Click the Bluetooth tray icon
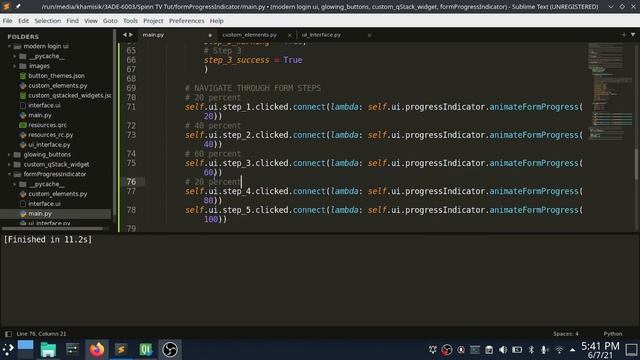This screenshot has width=640, height=360. (531, 350)
